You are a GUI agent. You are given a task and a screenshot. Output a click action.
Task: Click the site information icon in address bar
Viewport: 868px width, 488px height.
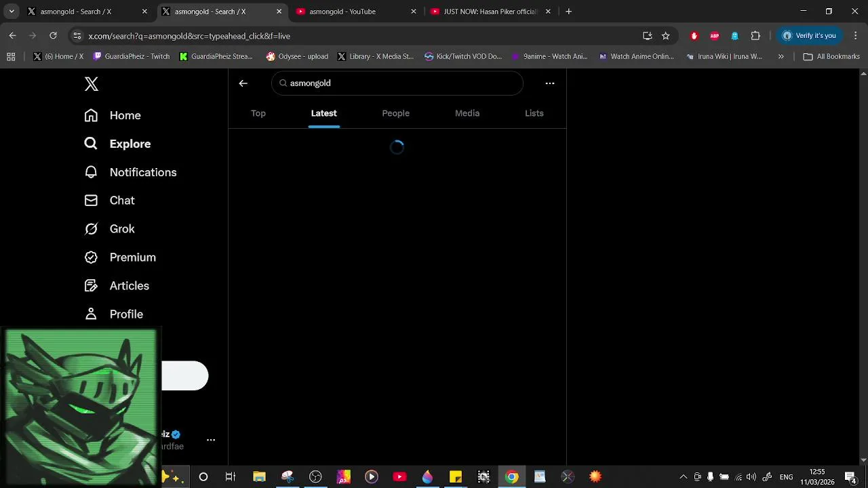point(77,36)
